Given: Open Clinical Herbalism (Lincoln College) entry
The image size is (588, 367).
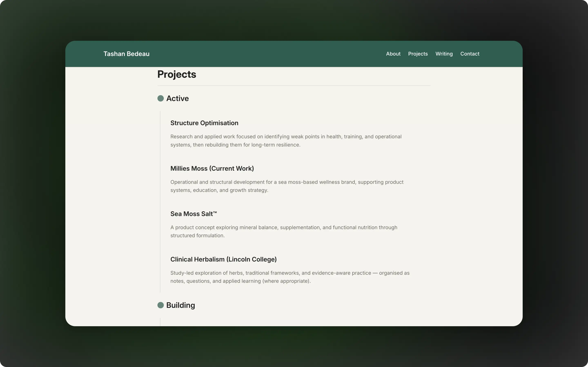Looking at the screenshot, I should (223, 259).
